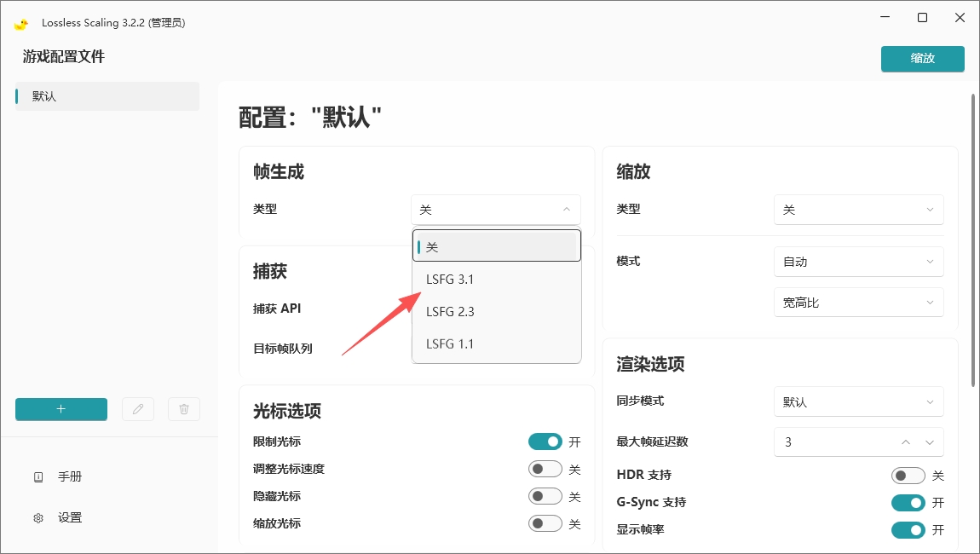This screenshot has height=554, width=980.
Task: Click the 配置: "默认" heading
Action: click(310, 118)
